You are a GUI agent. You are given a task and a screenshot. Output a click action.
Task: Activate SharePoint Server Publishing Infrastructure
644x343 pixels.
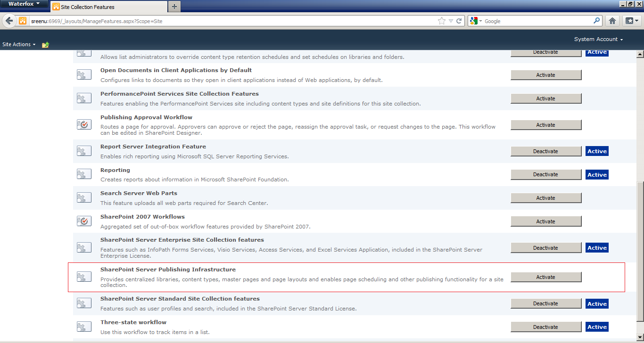tap(546, 277)
